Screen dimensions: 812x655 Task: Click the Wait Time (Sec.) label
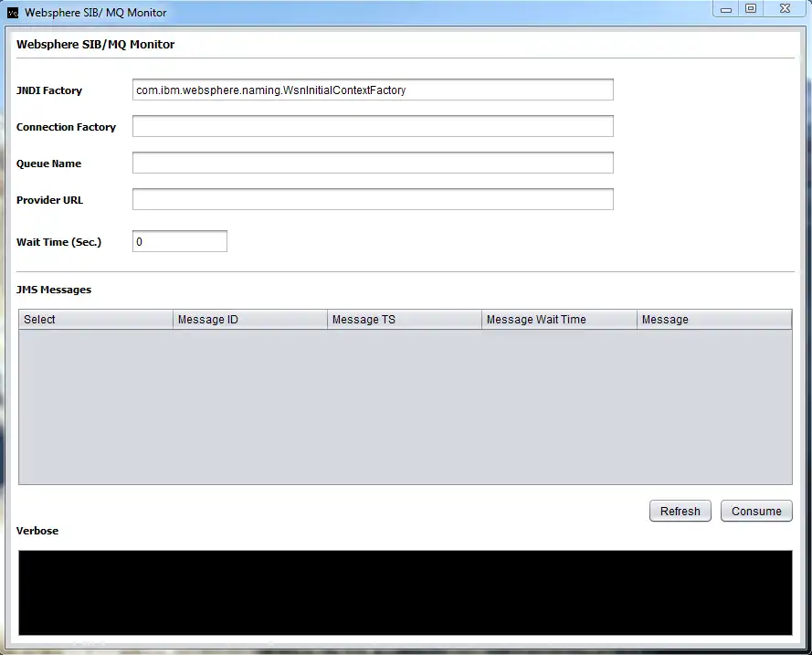59,242
